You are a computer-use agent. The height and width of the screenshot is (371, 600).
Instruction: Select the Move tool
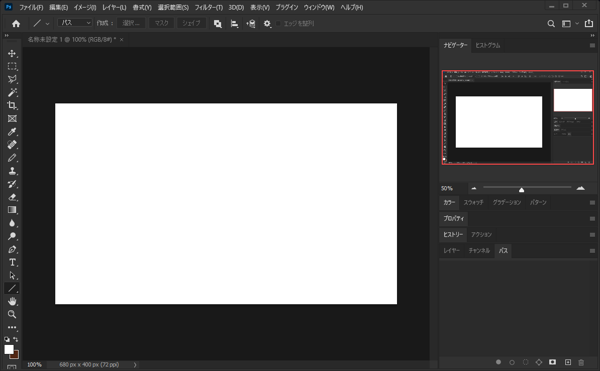[x=12, y=53]
